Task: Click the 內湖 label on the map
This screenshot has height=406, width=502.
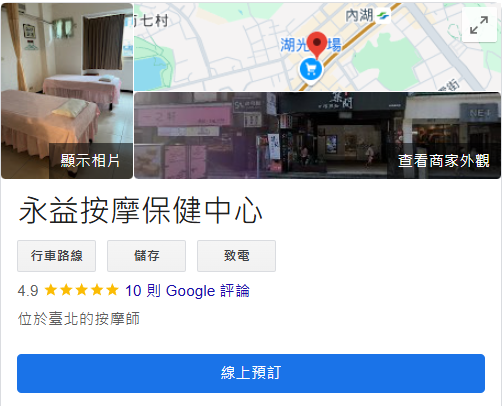Action: [x=359, y=15]
